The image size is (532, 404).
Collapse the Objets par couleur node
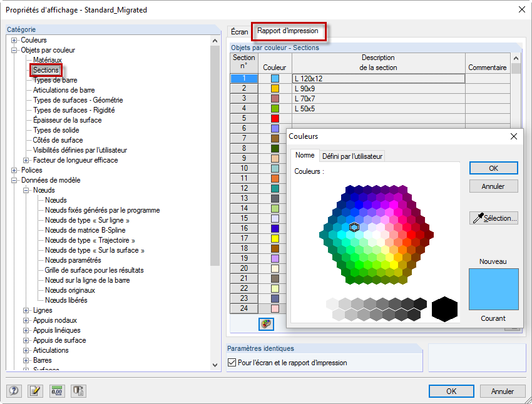coord(14,50)
